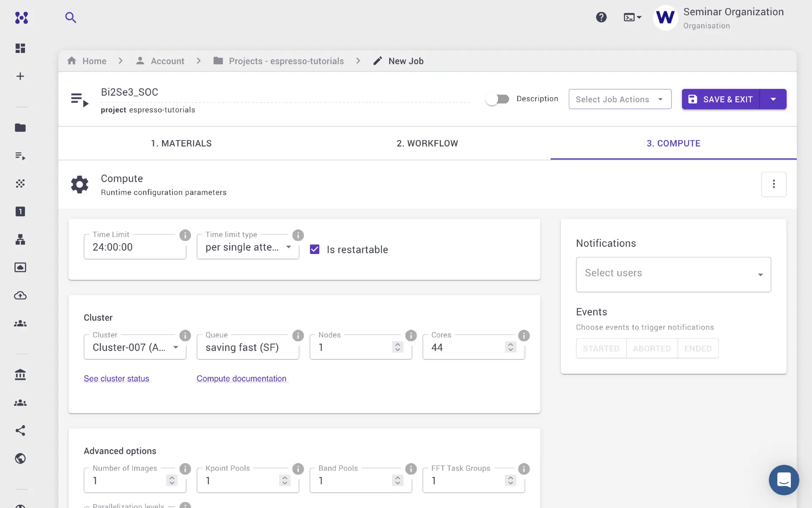Click the dashboard icon in sidebar
The height and width of the screenshot is (508, 812).
click(x=20, y=48)
